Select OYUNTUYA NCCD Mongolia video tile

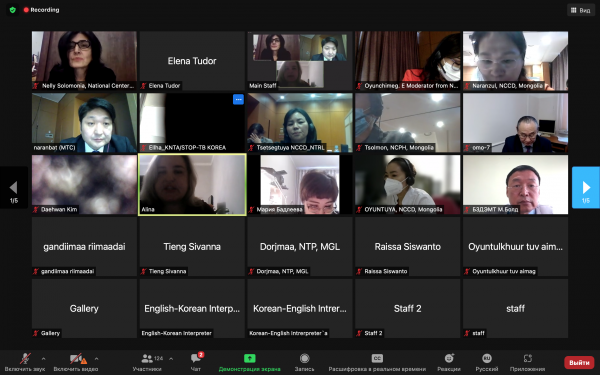[x=408, y=184]
